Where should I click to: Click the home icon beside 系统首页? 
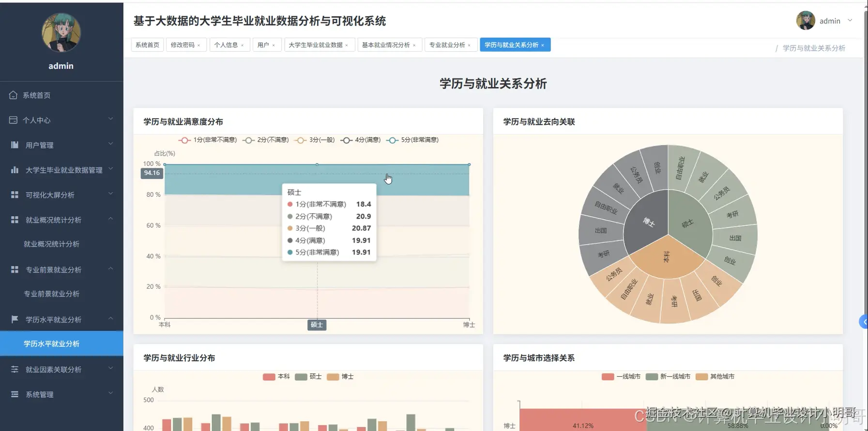coord(13,95)
